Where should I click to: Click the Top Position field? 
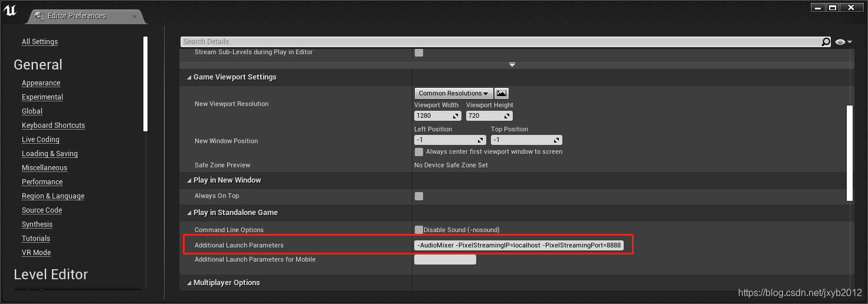coord(526,140)
